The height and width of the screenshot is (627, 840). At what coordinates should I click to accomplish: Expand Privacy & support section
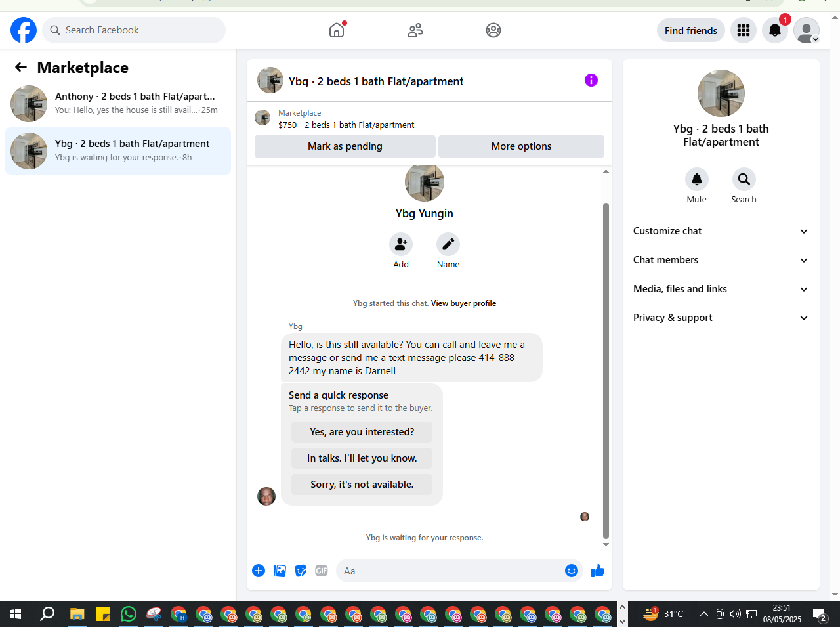(721, 318)
